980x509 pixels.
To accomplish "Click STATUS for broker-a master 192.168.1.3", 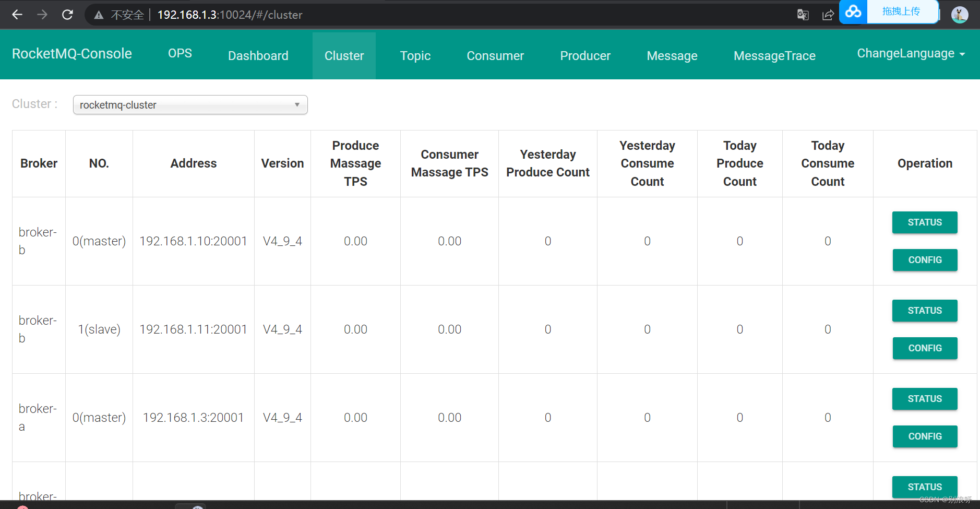I will click(x=925, y=399).
